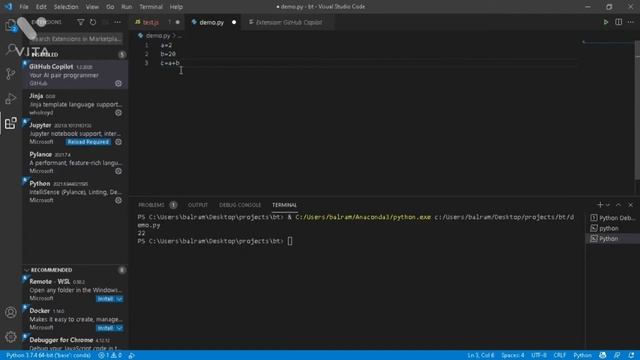The image size is (640, 360).
Task: Select Python Debug terminal in list
Action: coord(613,218)
